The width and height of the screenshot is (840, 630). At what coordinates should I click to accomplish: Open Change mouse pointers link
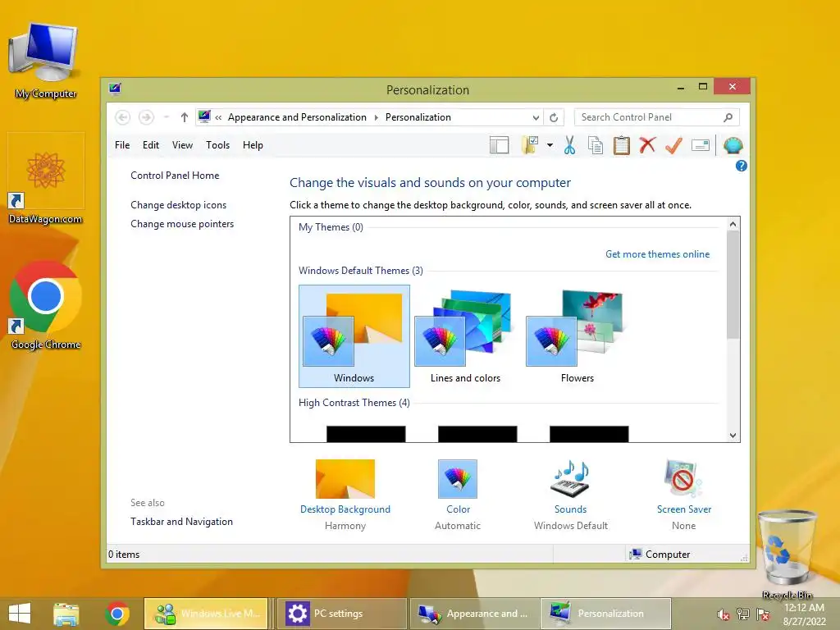pyautogui.click(x=182, y=224)
